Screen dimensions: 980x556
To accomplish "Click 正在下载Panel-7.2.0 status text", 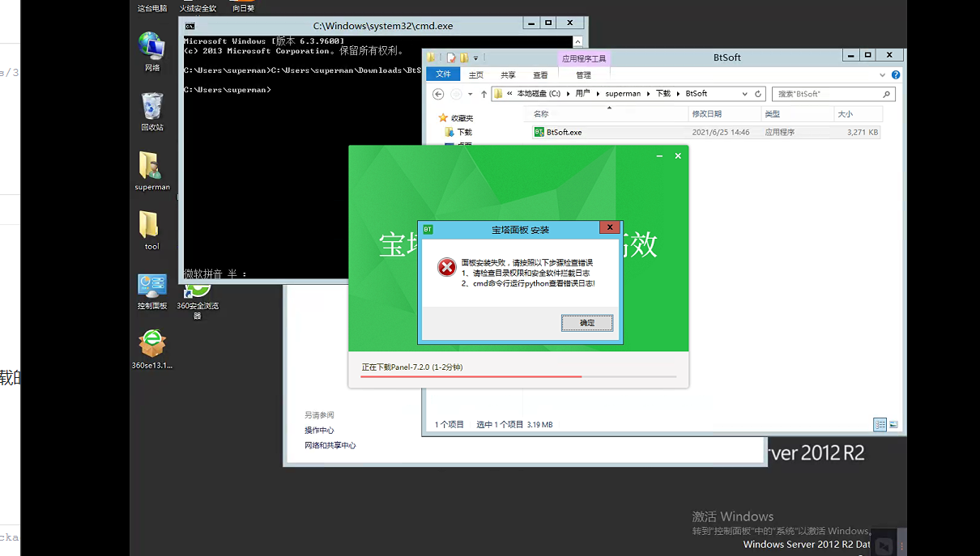I will [x=412, y=367].
